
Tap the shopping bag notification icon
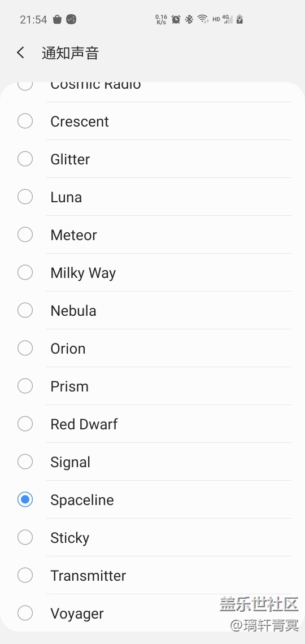click(x=57, y=19)
